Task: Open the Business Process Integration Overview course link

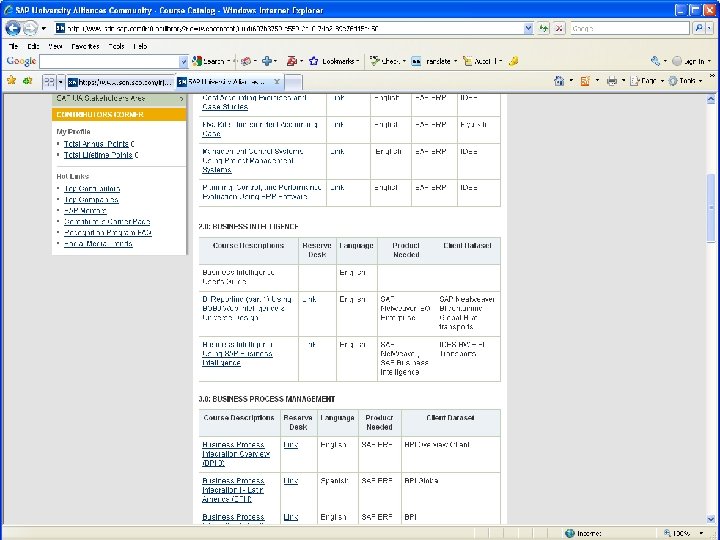Action: pyautogui.click(x=236, y=454)
